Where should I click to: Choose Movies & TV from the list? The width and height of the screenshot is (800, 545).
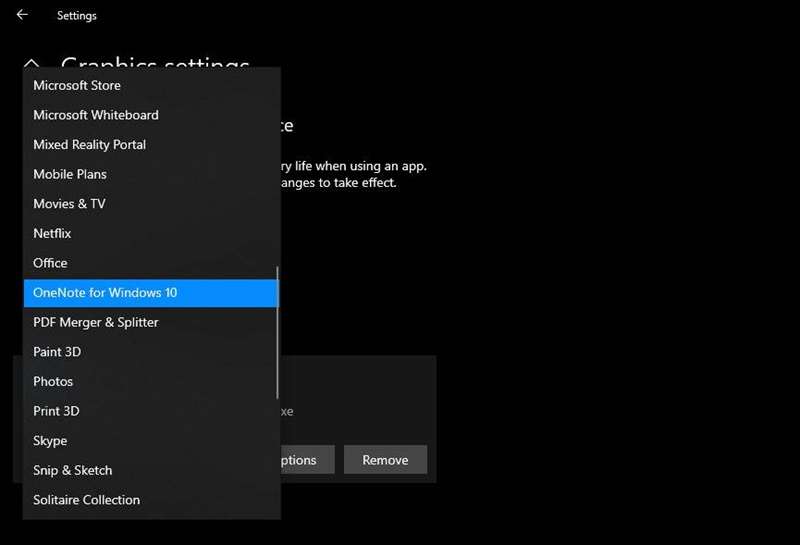pos(69,204)
